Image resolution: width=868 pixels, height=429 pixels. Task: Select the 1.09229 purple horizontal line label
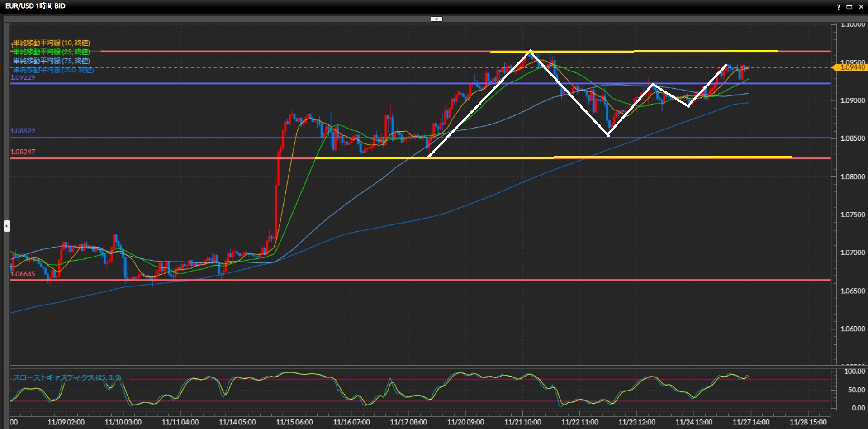click(x=23, y=77)
